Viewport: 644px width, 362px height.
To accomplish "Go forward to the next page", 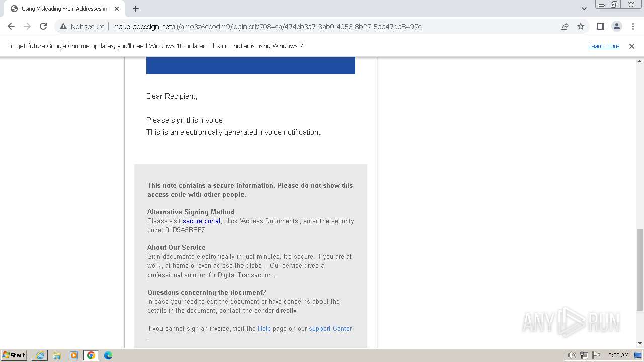I will 27,26.
